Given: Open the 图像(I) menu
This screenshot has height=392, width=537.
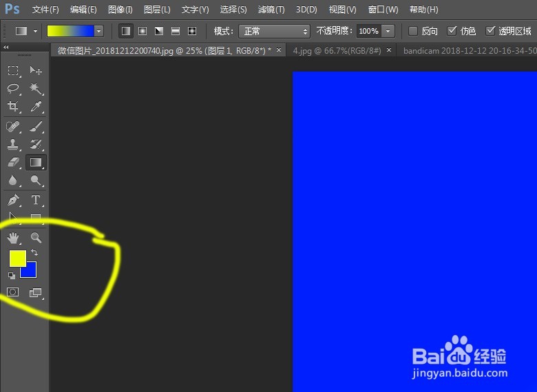Looking at the screenshot, I should 120,10.
